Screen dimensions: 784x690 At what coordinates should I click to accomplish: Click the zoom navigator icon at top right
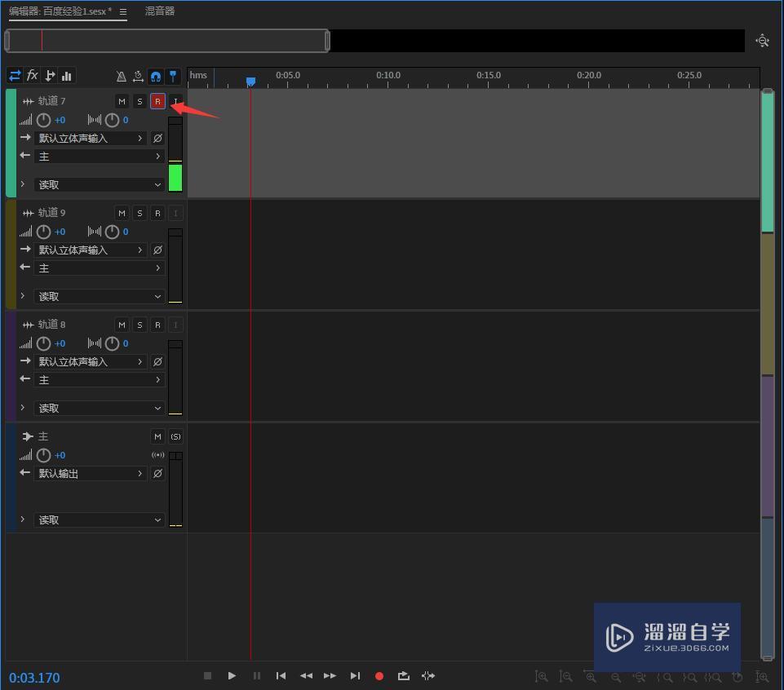[763, 41]
